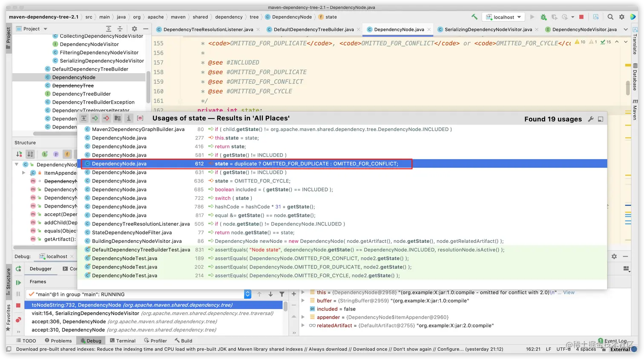
Task: Open Project panel gear options
Action: pyautogui.click(x=134, y=29)
